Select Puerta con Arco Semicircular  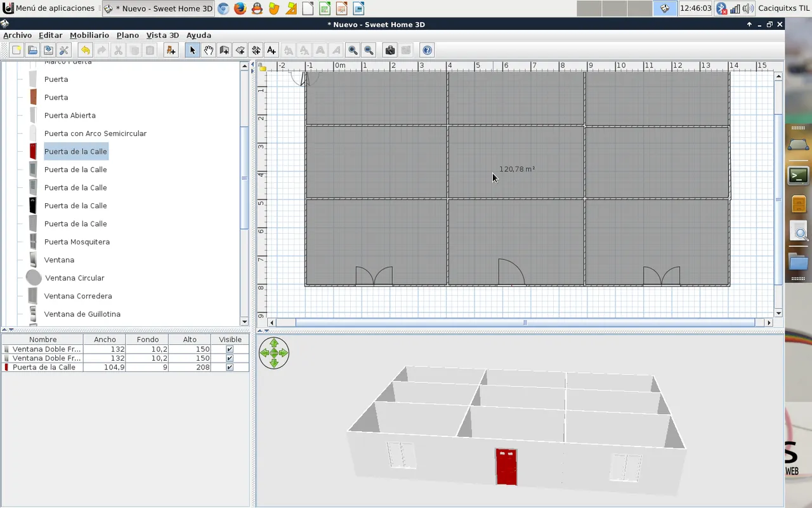tap(95, 133)
